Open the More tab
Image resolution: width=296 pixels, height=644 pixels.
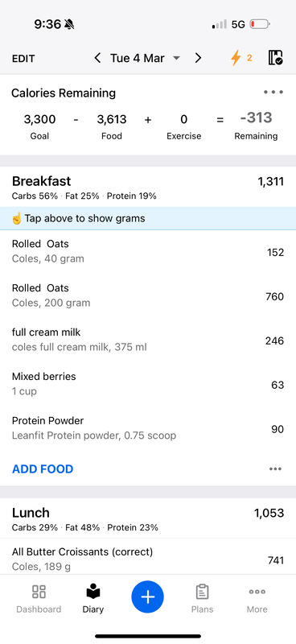(257, 599)
